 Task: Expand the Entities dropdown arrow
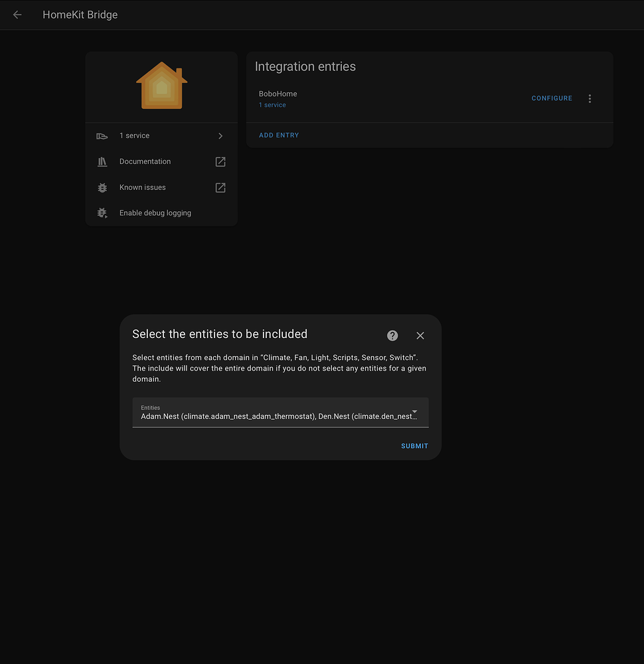point(415,412)
